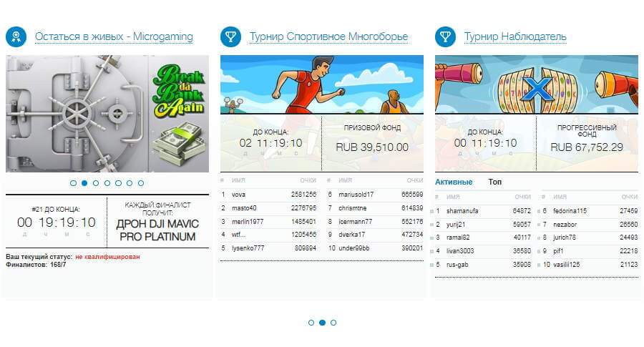The width and height of the screenshot is (644, 347).
Task: Select the Активные tab
Action: pyautogui.click(x=454, y=182)
